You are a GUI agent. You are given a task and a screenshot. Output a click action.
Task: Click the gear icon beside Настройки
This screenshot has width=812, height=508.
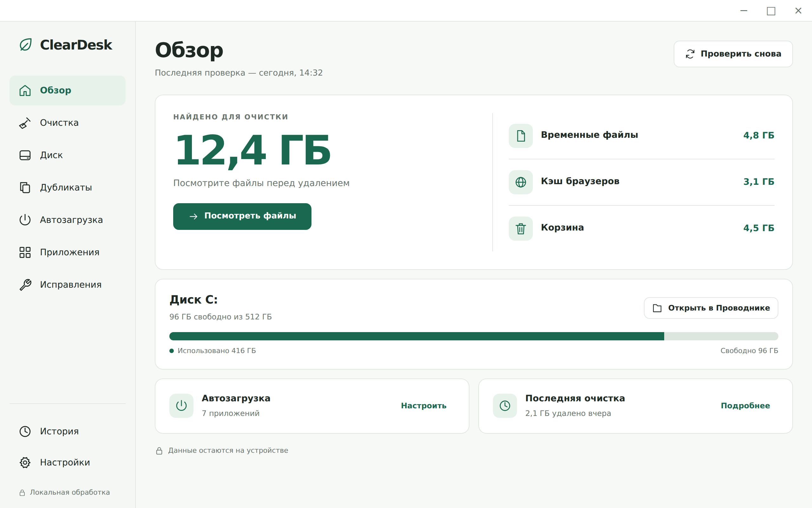pos(25,463)
